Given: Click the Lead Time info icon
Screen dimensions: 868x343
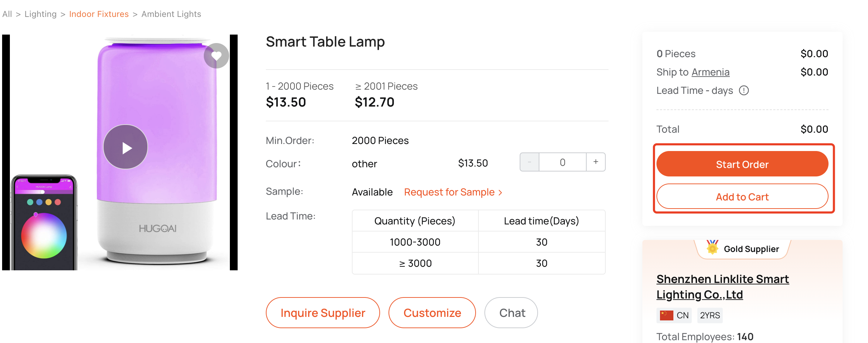Looking at the screenshot, I should pos(744,91).
